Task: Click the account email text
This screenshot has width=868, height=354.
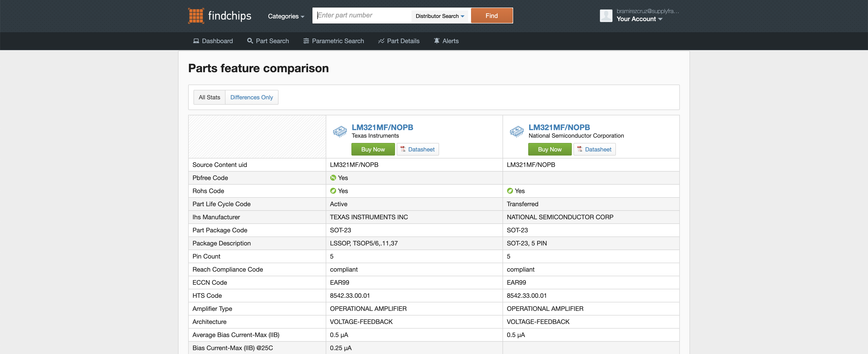Action: pos(648,11)
